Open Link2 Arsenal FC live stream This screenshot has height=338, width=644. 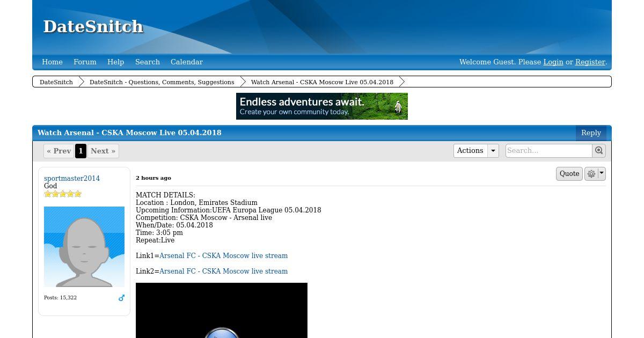[223, 271]
